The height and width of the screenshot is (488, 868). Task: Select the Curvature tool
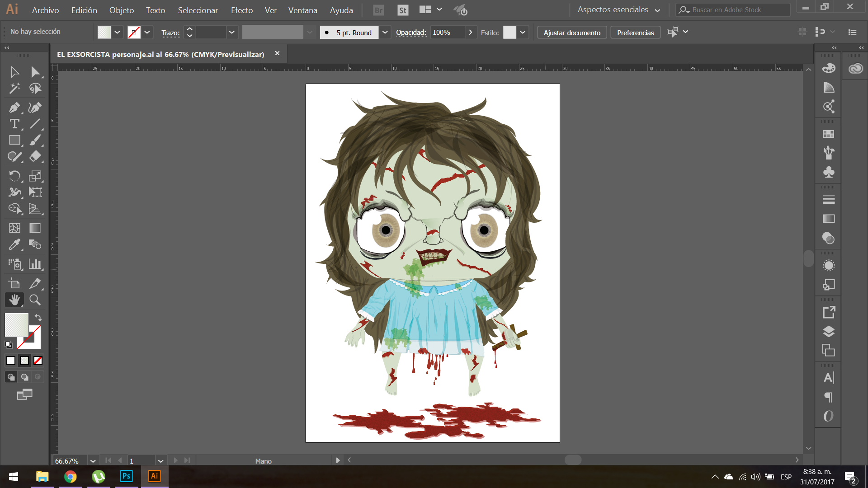coord(35,108)
